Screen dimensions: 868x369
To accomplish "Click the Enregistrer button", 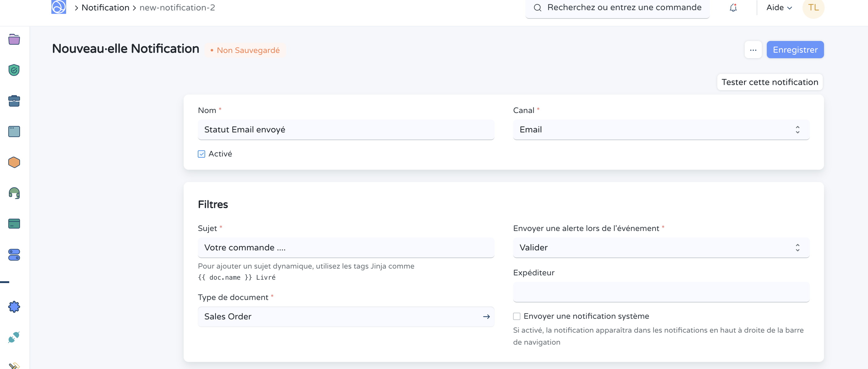I will pos(795,50).
